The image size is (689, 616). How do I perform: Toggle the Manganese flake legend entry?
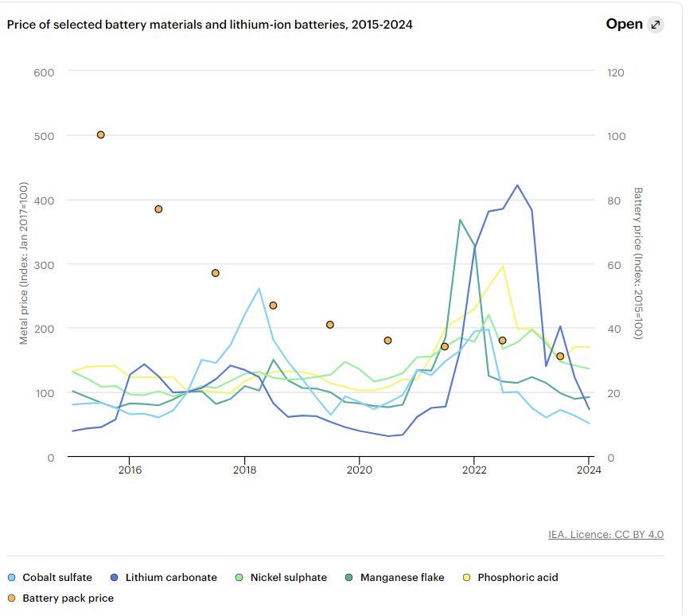395,577
